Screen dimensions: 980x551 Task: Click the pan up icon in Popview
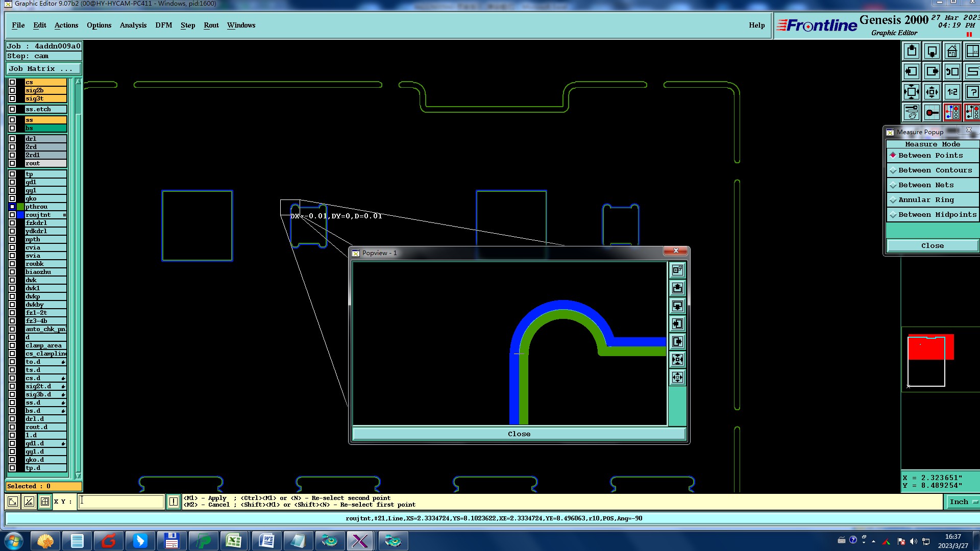click(x=677, y=288)
